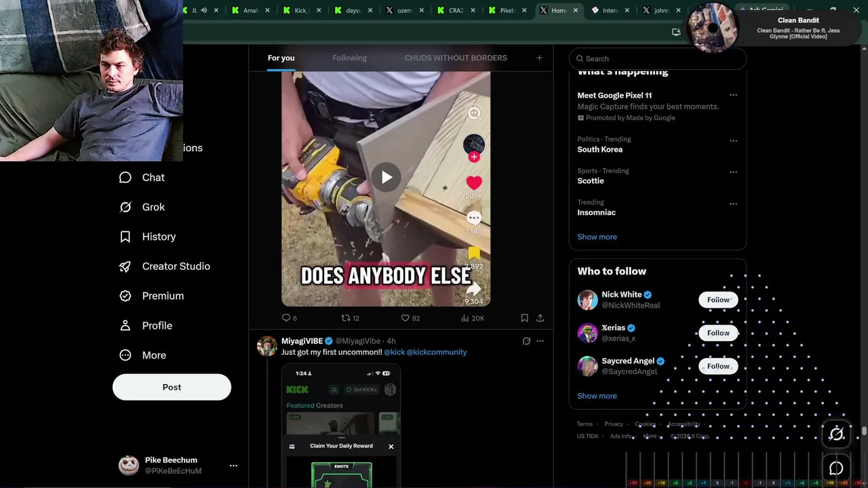Open options for Insomniac trend
This screenshot has width=868, height=488.
[x=733, y=203]
